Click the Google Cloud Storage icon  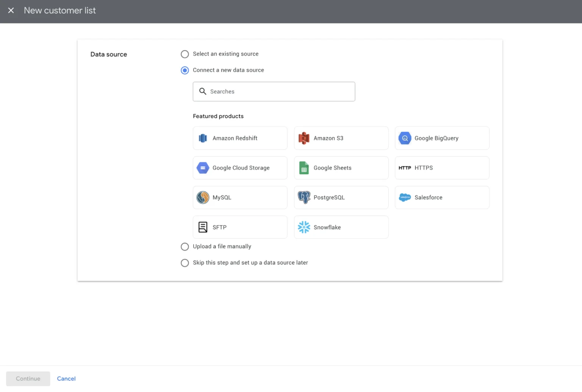tap(203, 168)
